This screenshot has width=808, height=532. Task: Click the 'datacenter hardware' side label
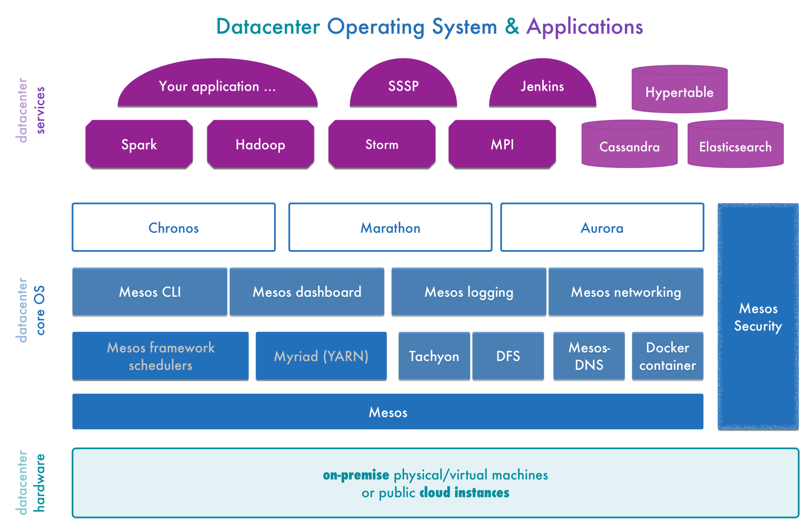point(31,483)
